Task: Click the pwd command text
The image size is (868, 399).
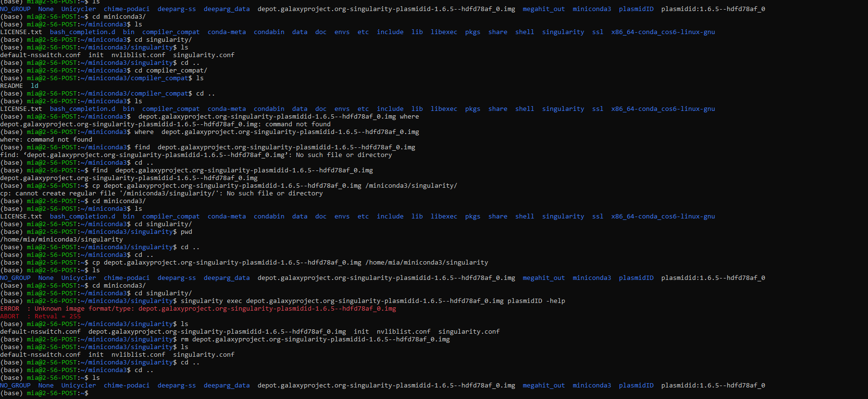Action: click(186, 232)
